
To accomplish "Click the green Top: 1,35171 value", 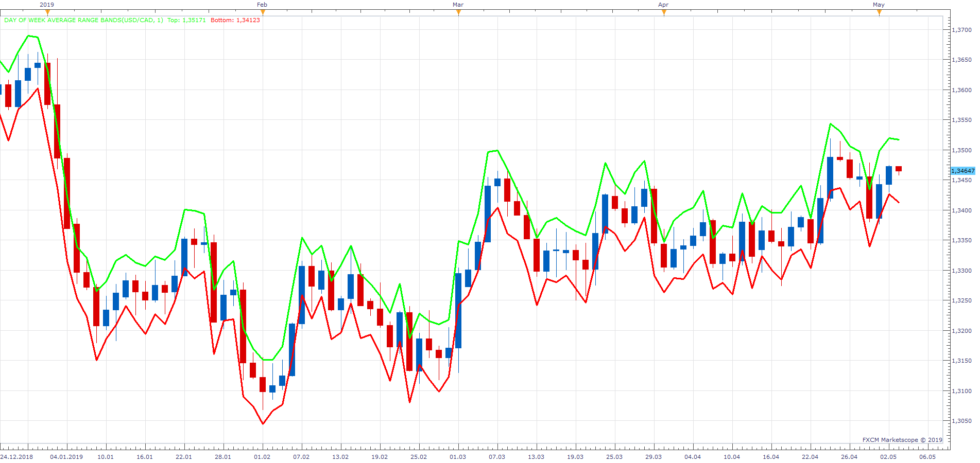I will tap(186, 20).
